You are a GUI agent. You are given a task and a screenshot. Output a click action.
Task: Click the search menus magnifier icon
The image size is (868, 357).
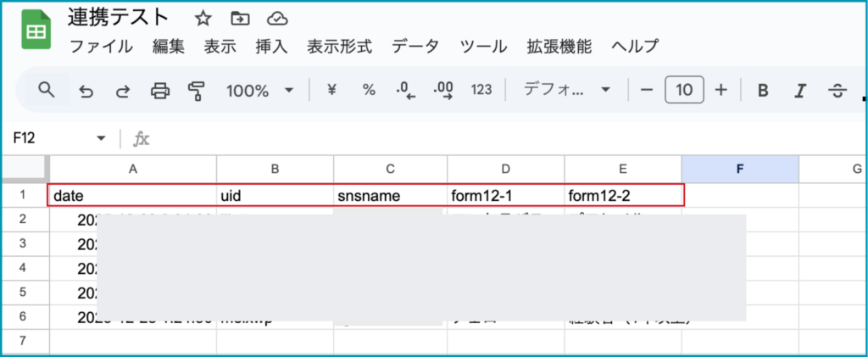[47, 90]
